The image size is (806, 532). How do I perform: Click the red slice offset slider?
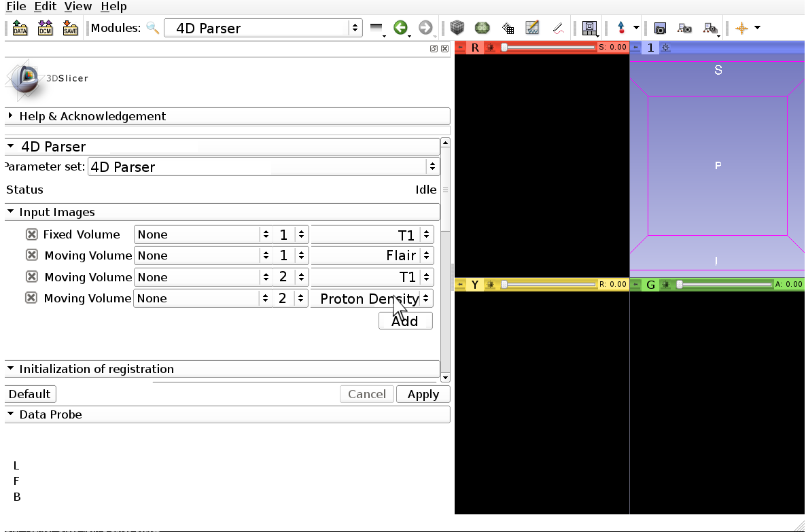tap(548, 48)
